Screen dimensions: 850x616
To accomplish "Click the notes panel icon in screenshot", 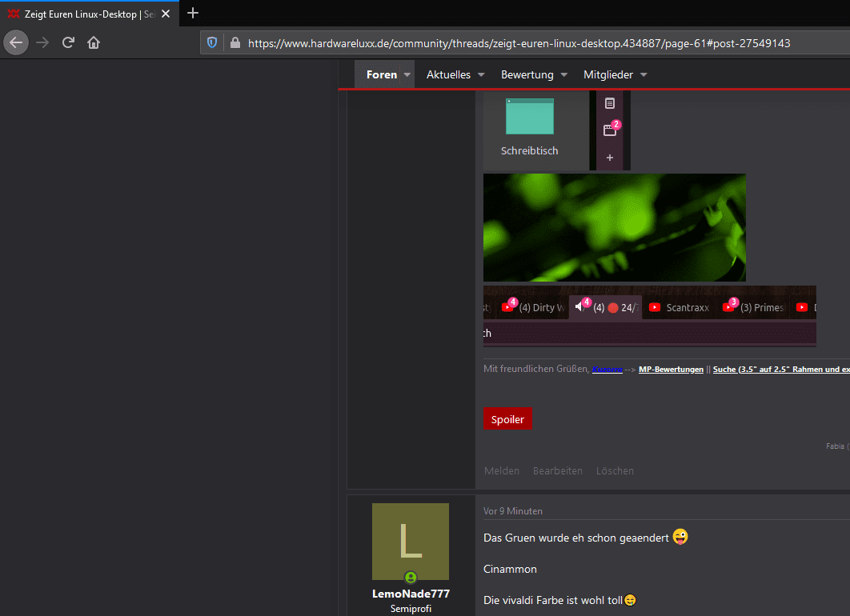I will (x=610, y=103).
